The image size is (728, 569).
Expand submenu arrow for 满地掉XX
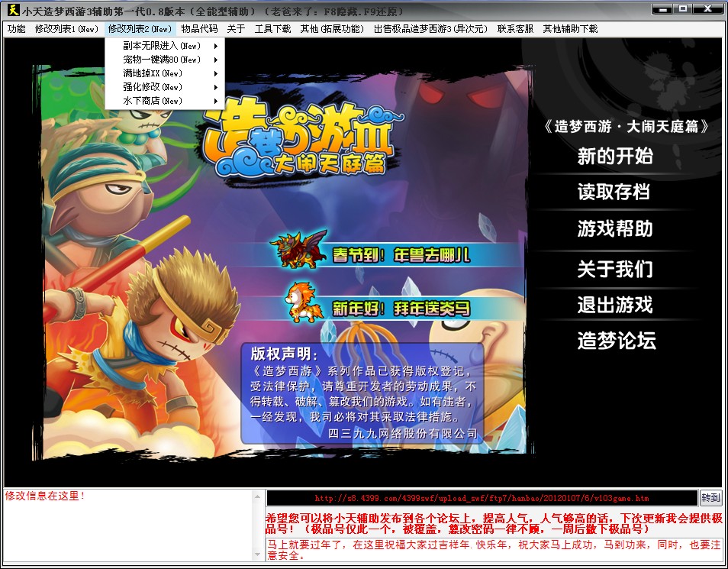click(216, 73)
